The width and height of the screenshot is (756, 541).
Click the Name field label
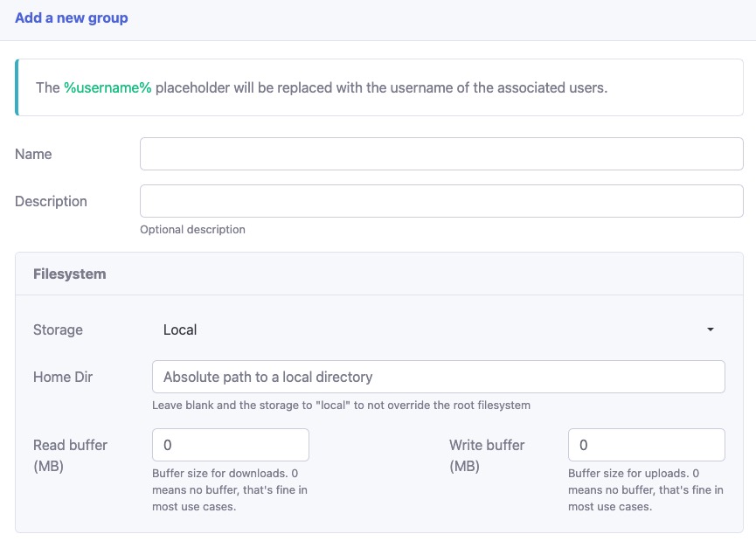tap(33, 154)
